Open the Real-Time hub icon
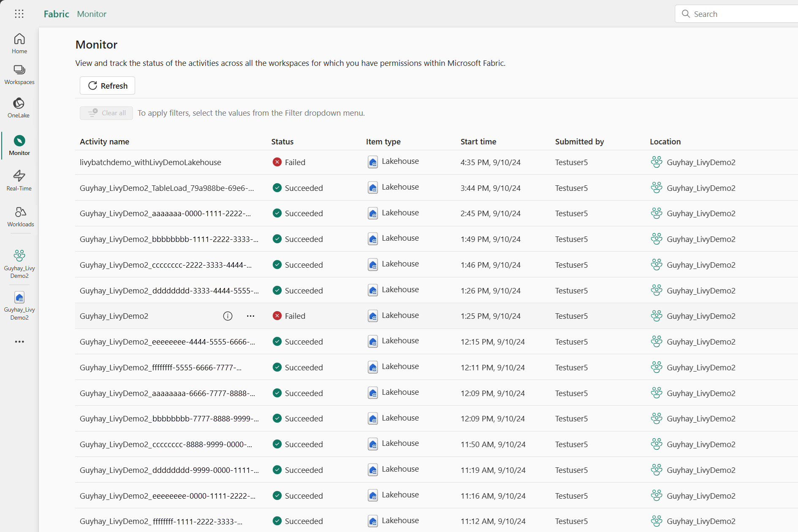Viewport: 798px width, 532px height. coord(19,181)
